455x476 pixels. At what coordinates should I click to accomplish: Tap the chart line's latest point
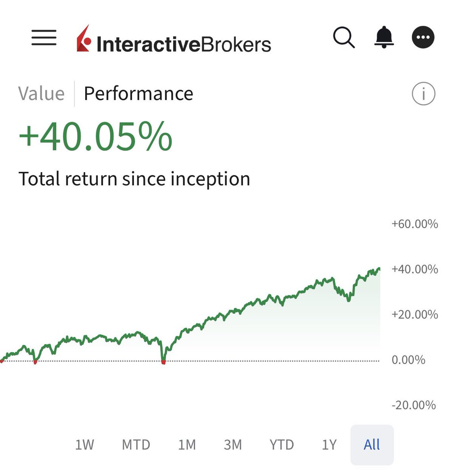[379, 269]
